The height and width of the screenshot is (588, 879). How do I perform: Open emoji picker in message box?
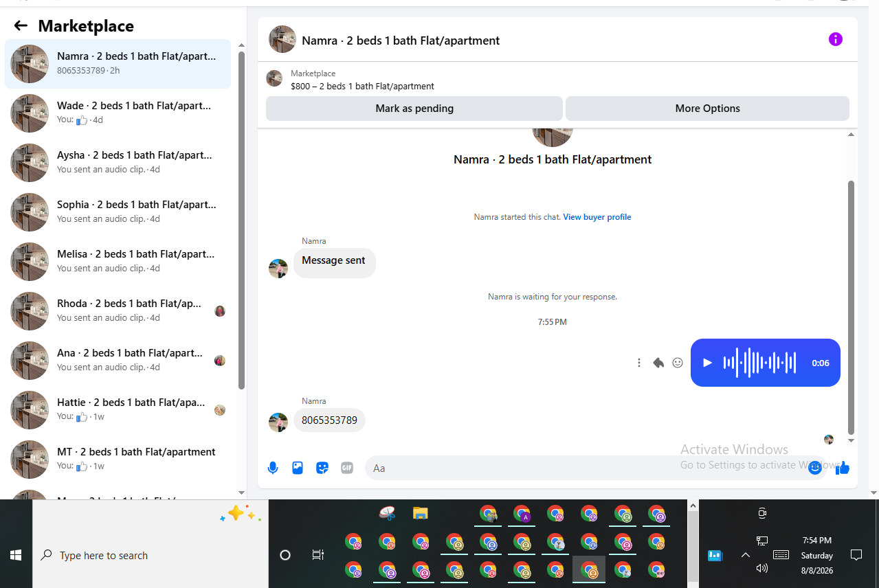tap(814, 468)
